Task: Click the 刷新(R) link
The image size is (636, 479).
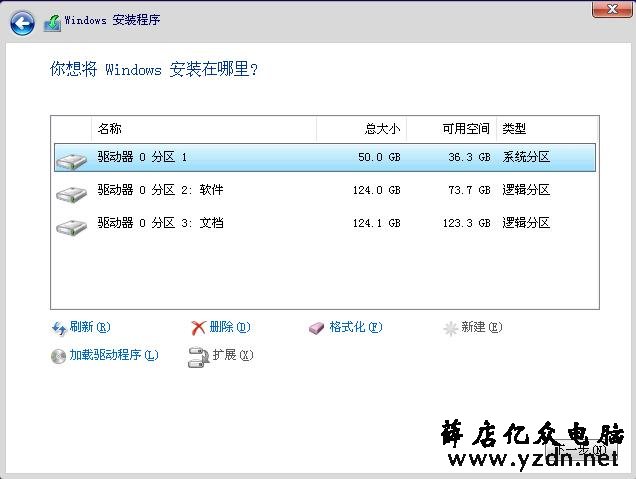Action: point(90,326)
